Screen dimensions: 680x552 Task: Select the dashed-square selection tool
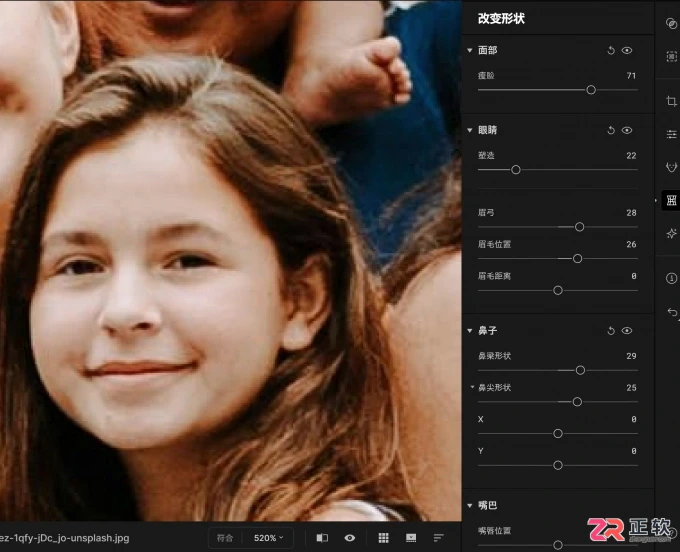(671, 56)
